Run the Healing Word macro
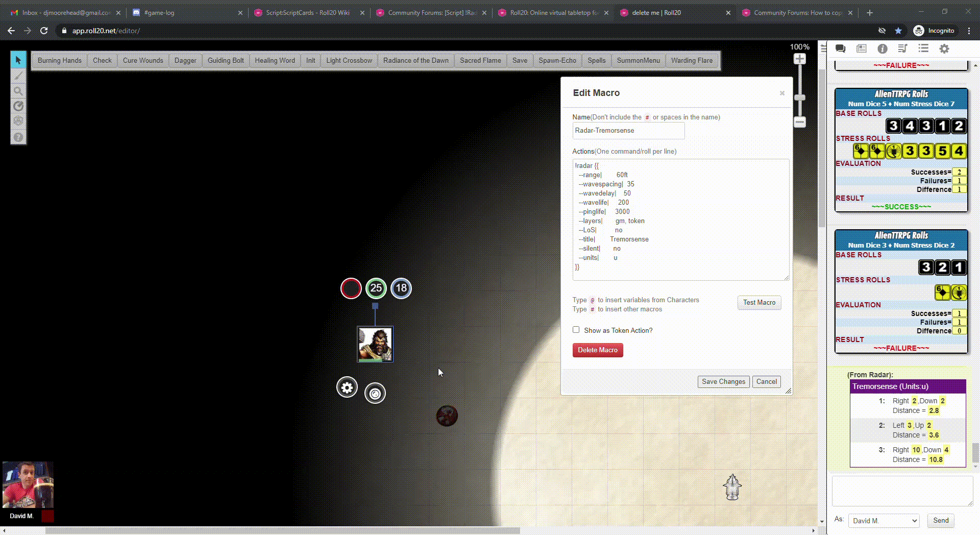980x535 pixels. (275, 60)
